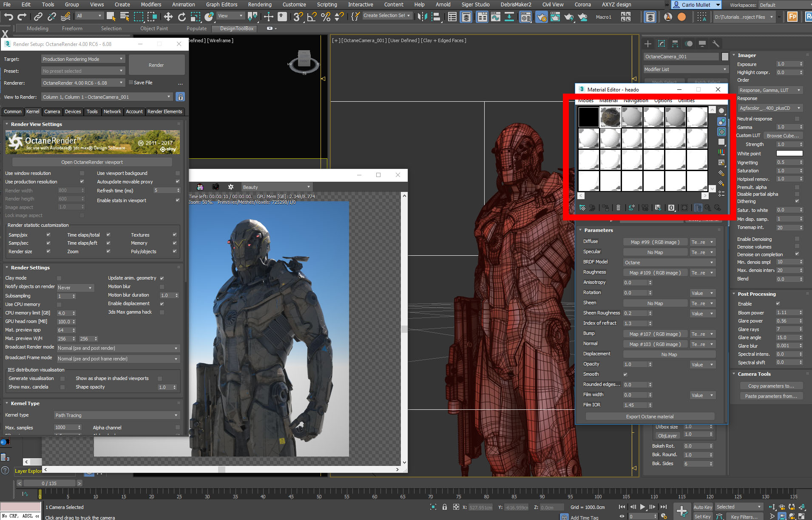Open the BRDF Model Octane dropdown
Image resolution: width=812 pixels, height=520 pixels.
tap(669, 263)
